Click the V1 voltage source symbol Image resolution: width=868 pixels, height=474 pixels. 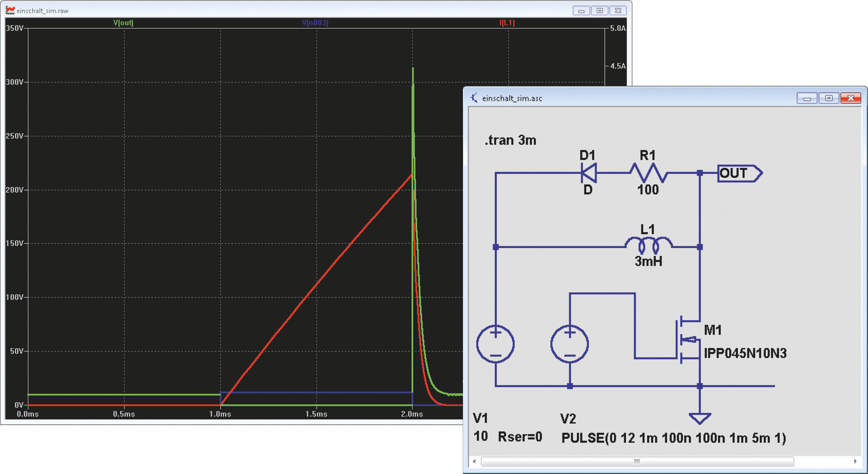pyautogui.click(x=495, y=344)
